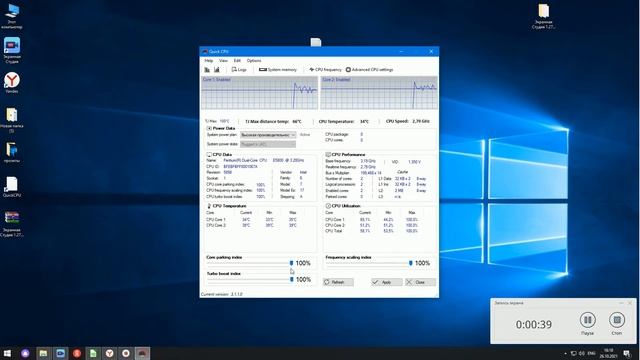Open the first chart icon in Quick CPU toolbar
Screen dimensions: 640x360
[x=207, y=70]
